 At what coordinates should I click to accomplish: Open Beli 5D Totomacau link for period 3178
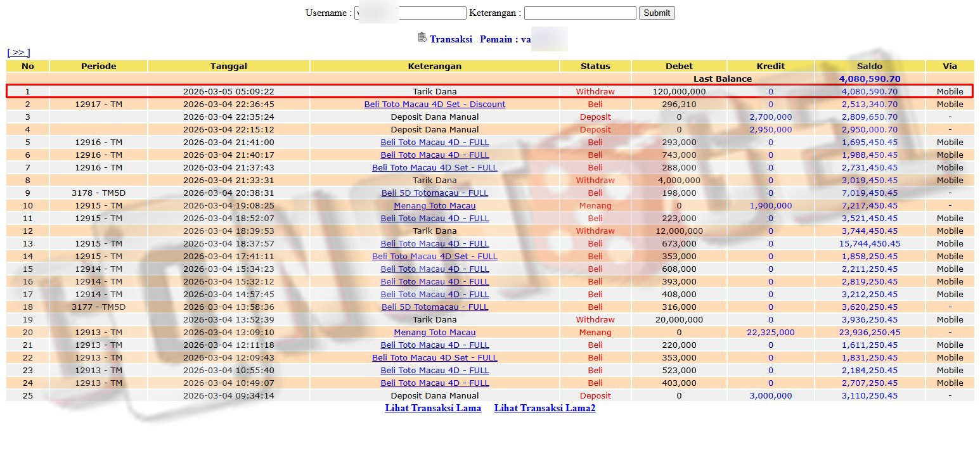pos(434,193)
